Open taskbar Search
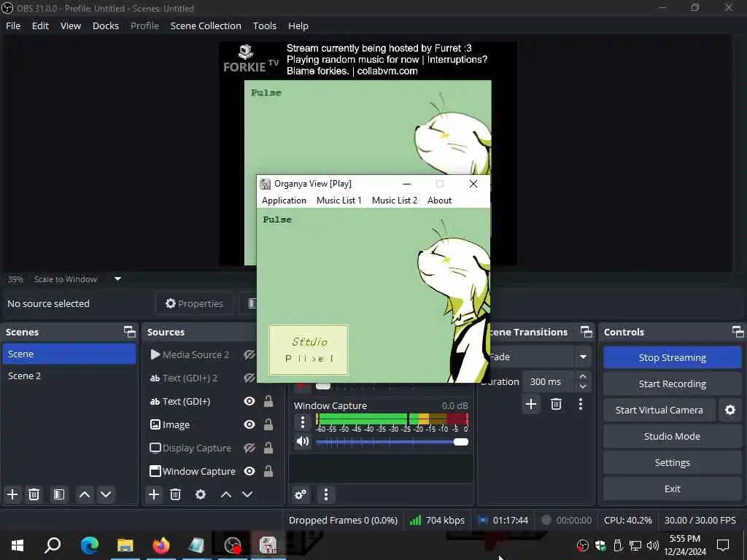 click(x=53, y=545)
